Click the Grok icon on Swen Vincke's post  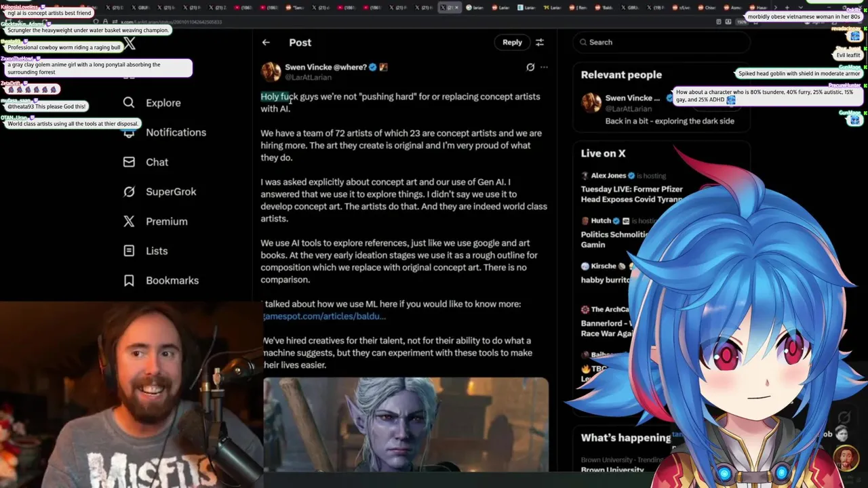[530, 67]
